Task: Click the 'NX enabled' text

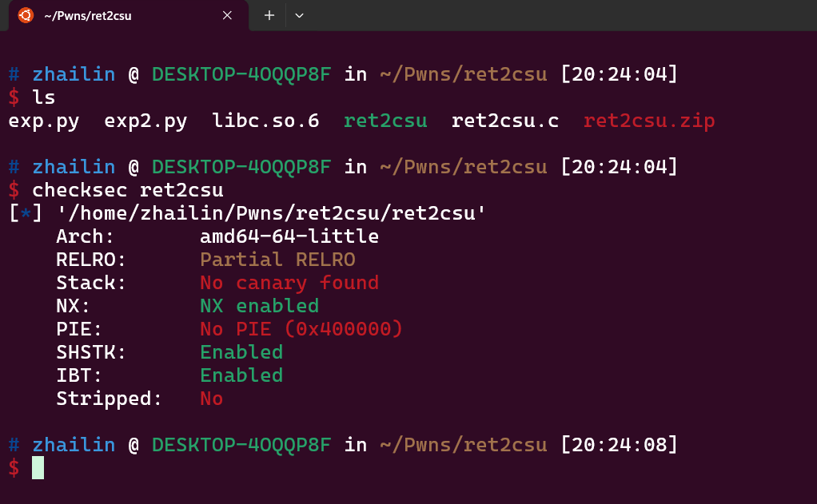Action: 259,306
